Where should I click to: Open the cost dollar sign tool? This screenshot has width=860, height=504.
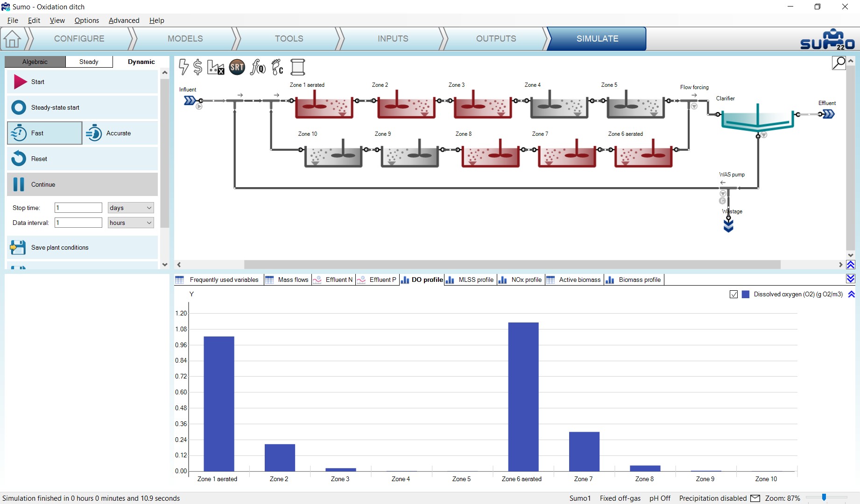click(198, 67)
